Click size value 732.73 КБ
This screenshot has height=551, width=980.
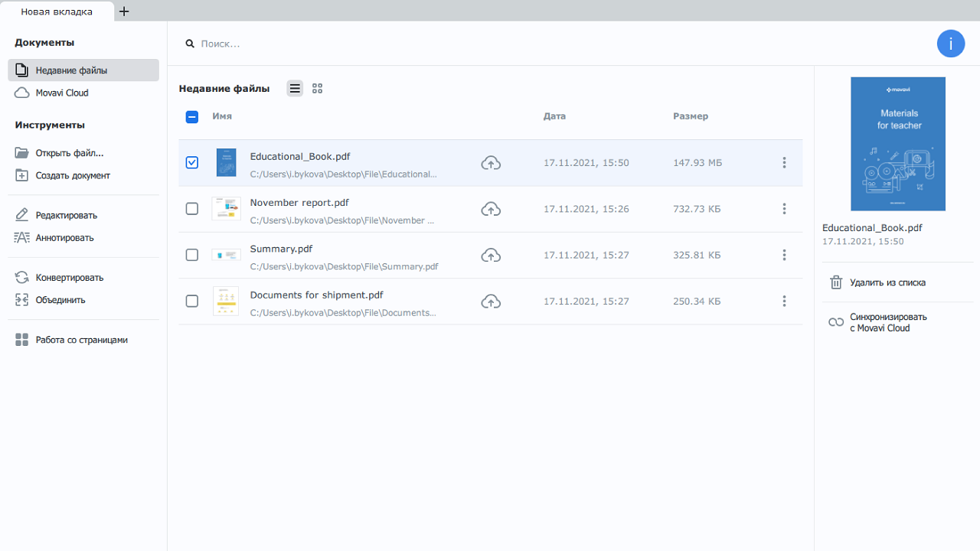(x=697, y=209)
